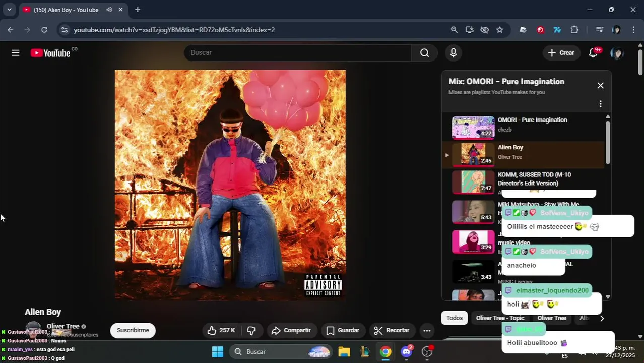Click the page vertical scrollbar
This screenshot has height=363, width=644.
point(640,63)
